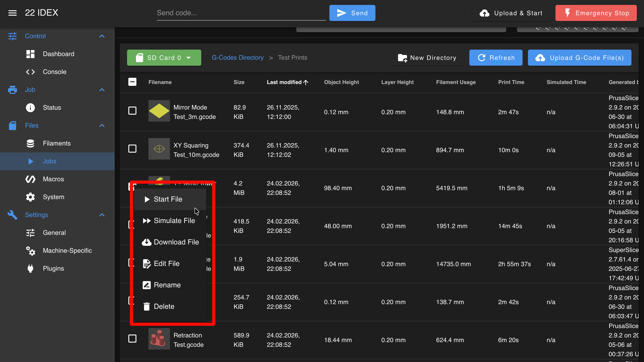
Task: Sort by the Filament Usage column header
Action: pyautogui.click(x=456, y=82)
